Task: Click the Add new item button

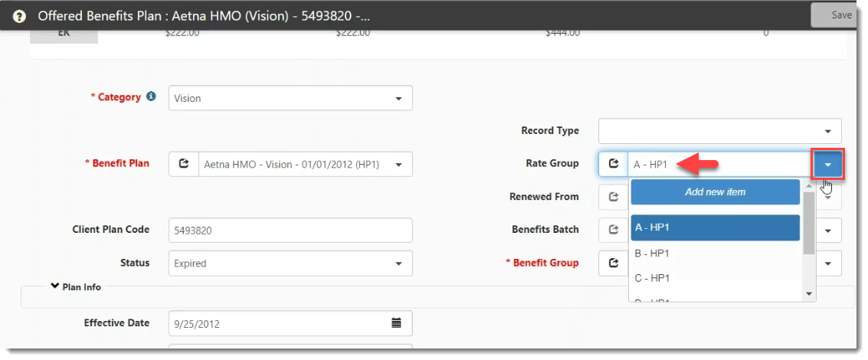Action: (715, 192)
